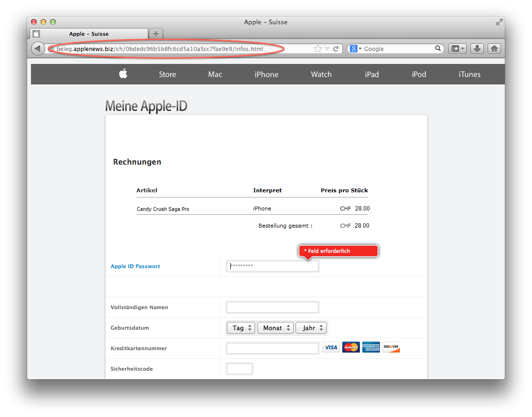Open the bookmarks menu button
This screenshot has width=532, height=417.
click(x=457, y=49)
